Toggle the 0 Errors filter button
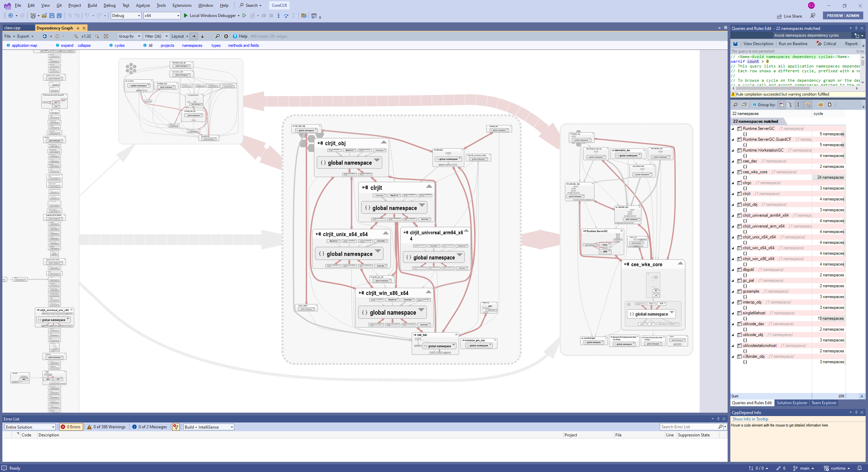Image resolution: width=868 pixels, height=472 pixels. point(72,427)
